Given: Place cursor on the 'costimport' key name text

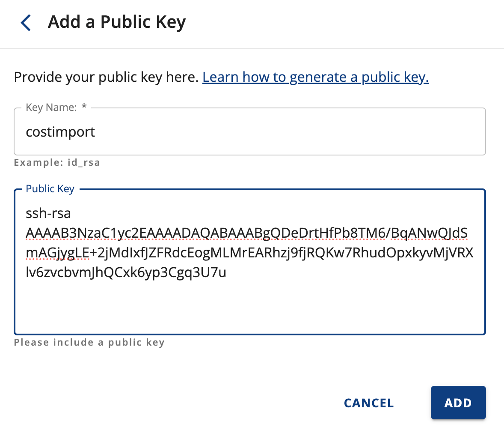Looking at the screenshot, I should coord(60,132).
